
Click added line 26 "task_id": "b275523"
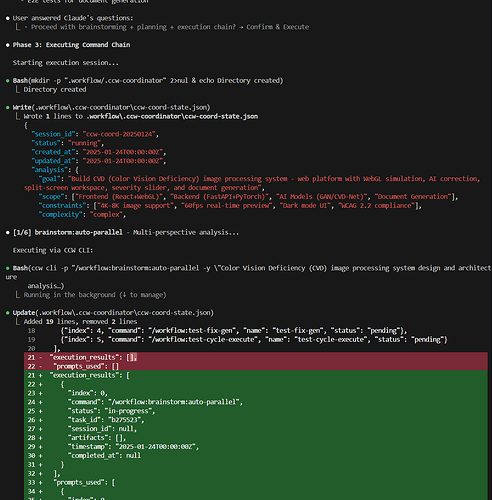tap(256, 420)
